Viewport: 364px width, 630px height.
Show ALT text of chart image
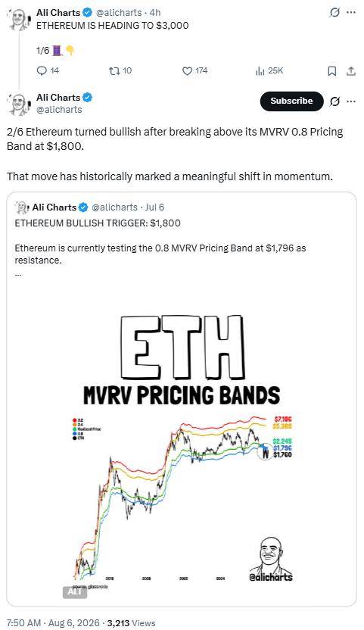pos(75,592)
